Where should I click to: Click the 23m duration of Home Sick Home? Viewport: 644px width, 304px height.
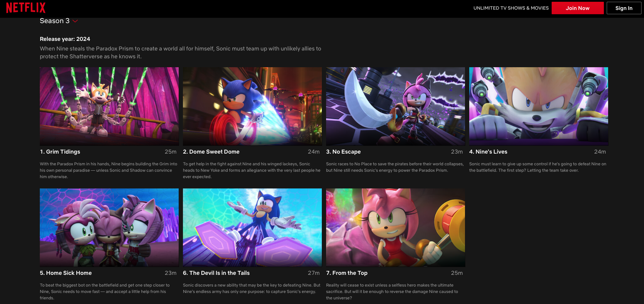pyautogui.click(x=171, y=273)
